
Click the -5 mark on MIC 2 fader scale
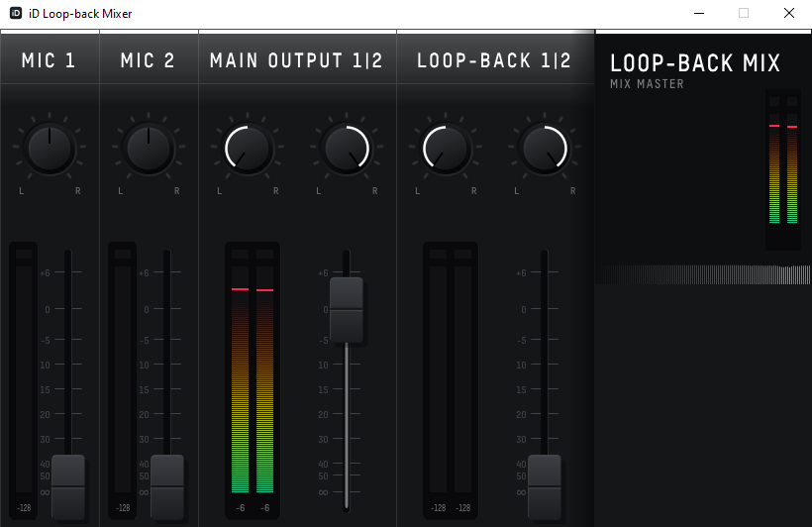point(144,340)
